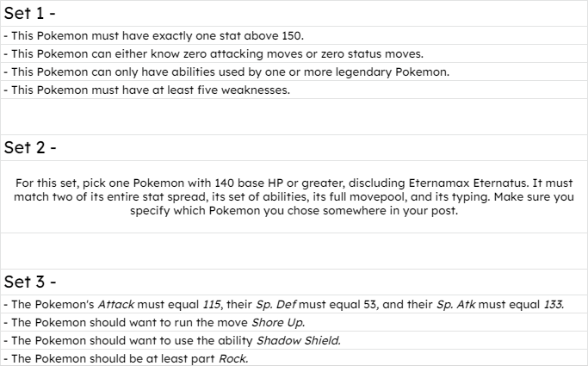Viewport: 588px width, 366px height.
Task: Click the 140 base HP instructions paragraph
Action: pos(294,197)
